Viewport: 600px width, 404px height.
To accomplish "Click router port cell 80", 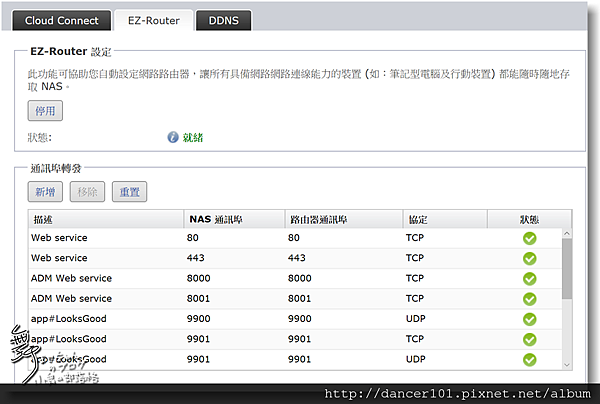I will (x=293, y=238).
